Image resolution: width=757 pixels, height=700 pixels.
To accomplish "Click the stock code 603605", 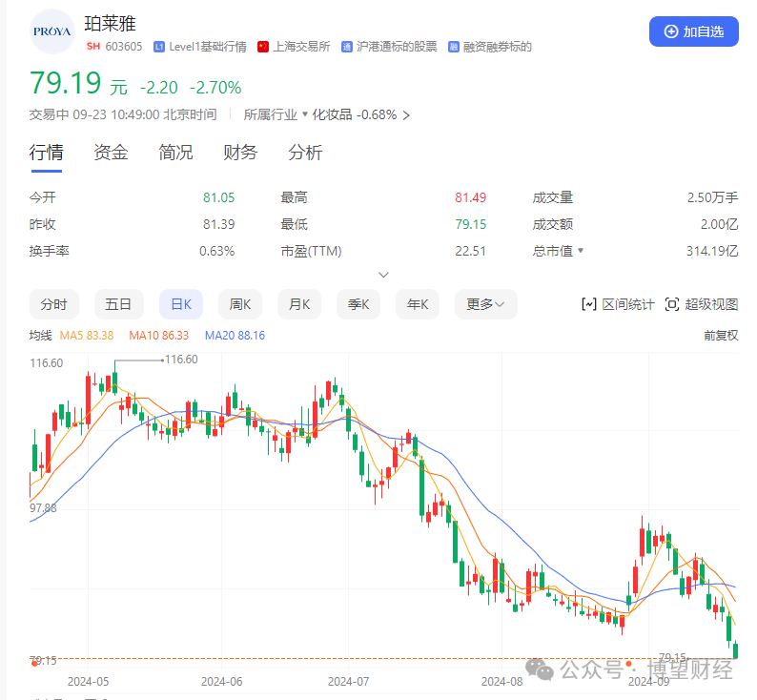I will pyautogui.click(x=124, y=47).
